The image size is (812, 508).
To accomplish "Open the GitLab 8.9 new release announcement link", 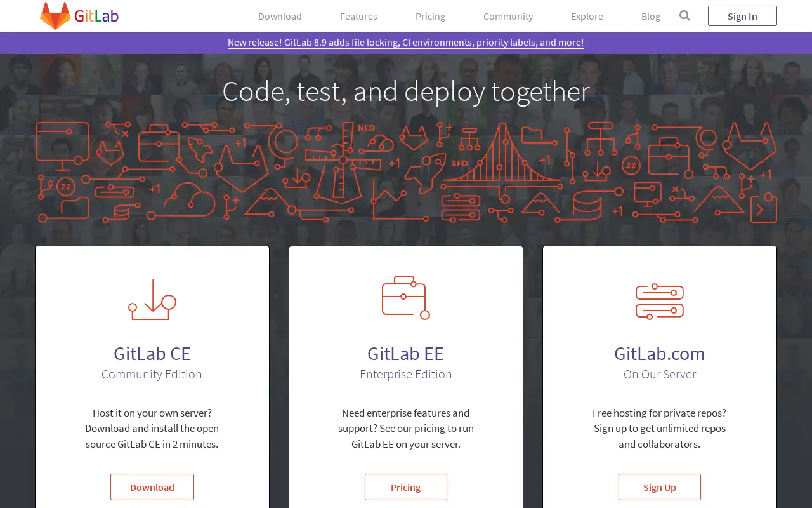I will (406, 43).
